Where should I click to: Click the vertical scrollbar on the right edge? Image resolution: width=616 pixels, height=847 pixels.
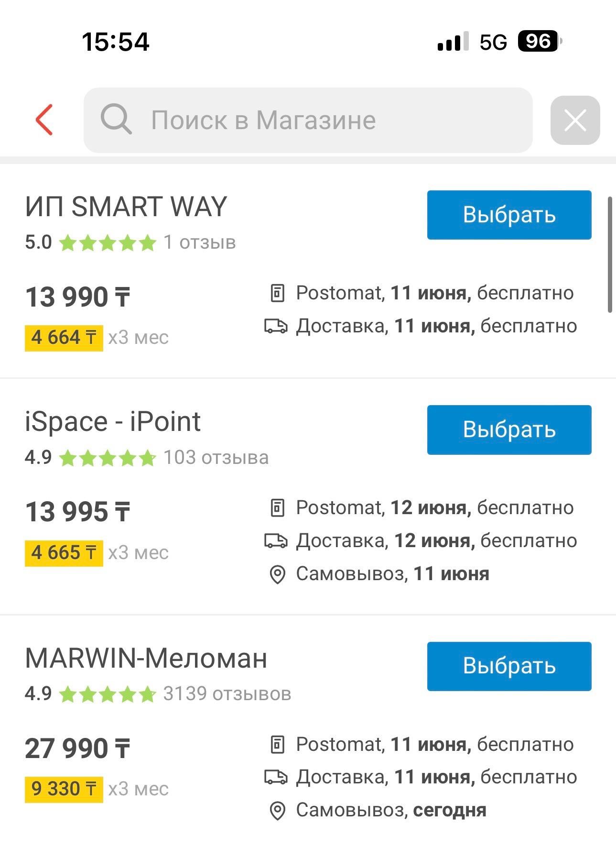coord(610,254)
